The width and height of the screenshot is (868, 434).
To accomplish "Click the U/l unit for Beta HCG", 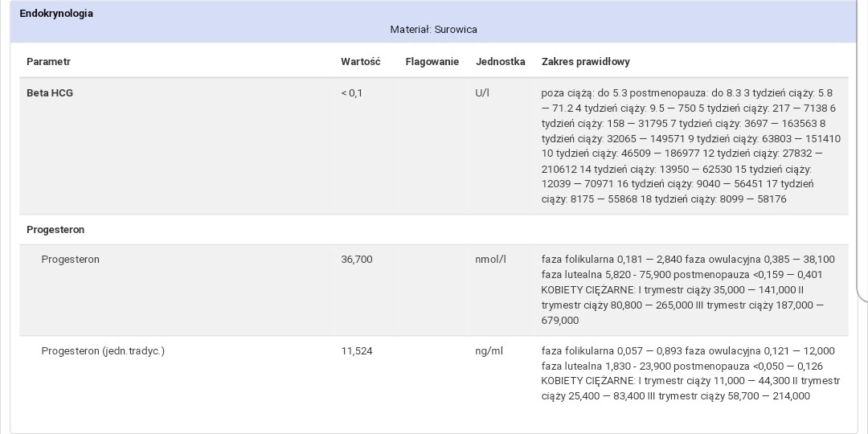I will 482,93.
